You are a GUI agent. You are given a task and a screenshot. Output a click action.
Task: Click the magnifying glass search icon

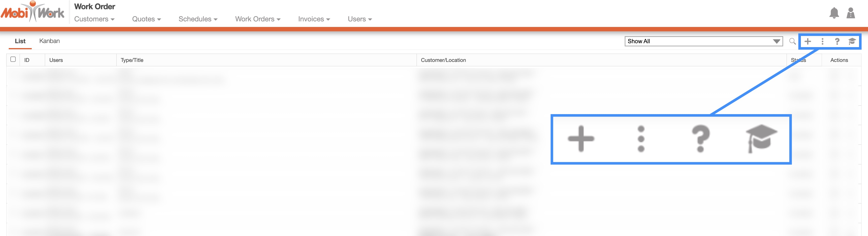(793, 41)
